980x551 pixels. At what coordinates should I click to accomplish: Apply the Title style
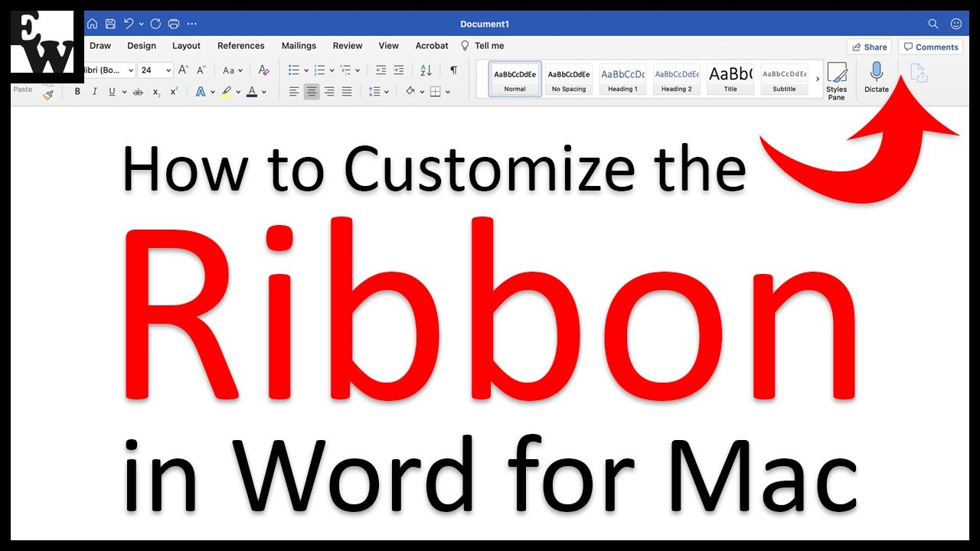(x=730, y=80)
